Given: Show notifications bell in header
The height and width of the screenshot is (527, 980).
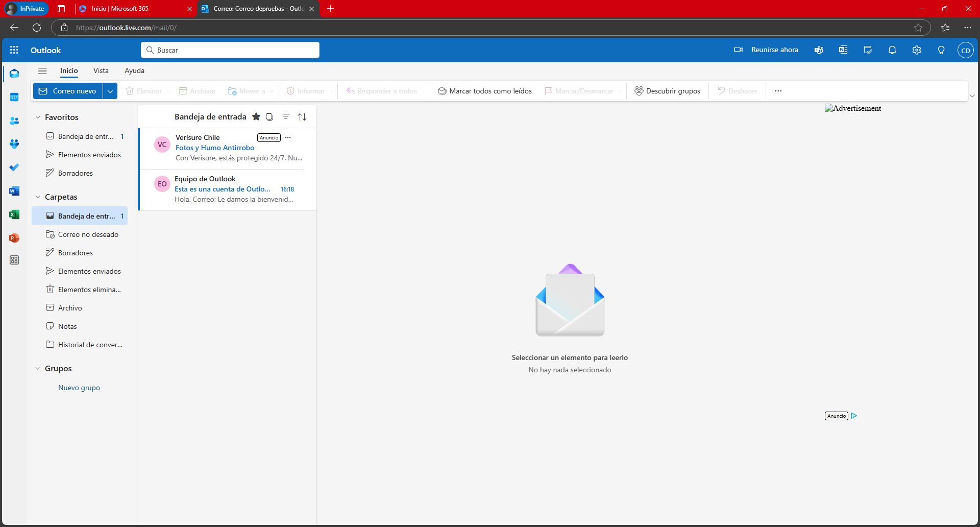Looking at the screenshot, I should coord(892,50).
